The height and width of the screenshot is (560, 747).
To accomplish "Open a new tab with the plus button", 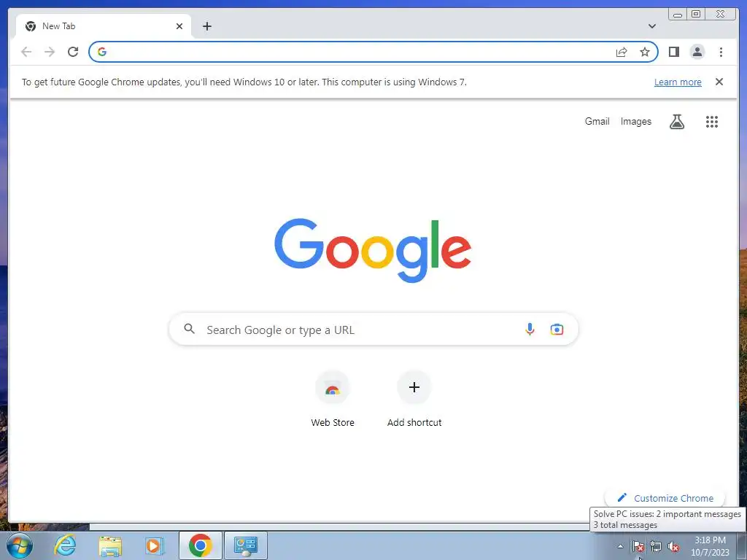I will click(x=206, y=26).
